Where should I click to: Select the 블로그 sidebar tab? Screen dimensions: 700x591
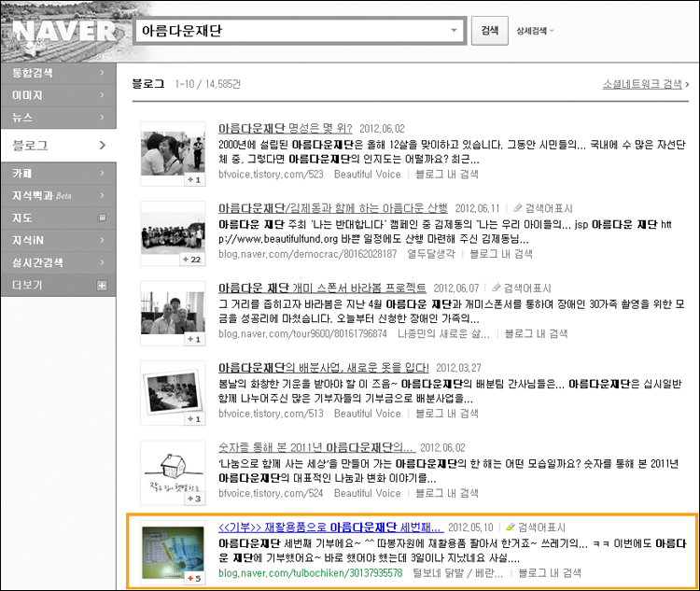(x=59, y=145)
